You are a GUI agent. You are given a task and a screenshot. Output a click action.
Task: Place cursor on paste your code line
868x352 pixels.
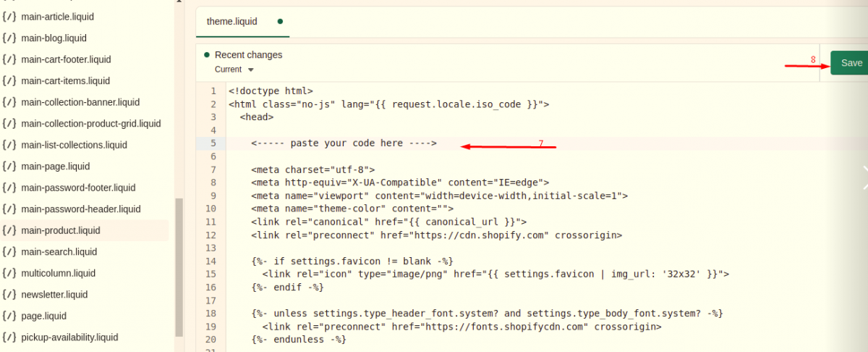[344, 143]
